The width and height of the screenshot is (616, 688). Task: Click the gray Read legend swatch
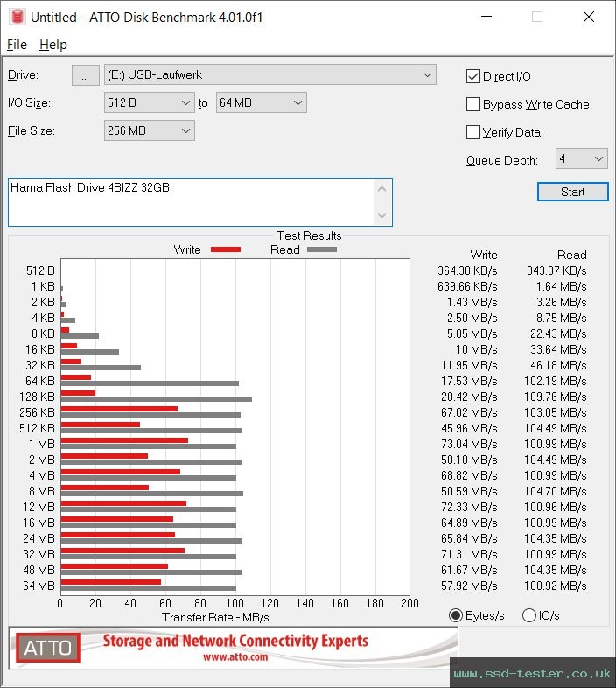(322, 249)
